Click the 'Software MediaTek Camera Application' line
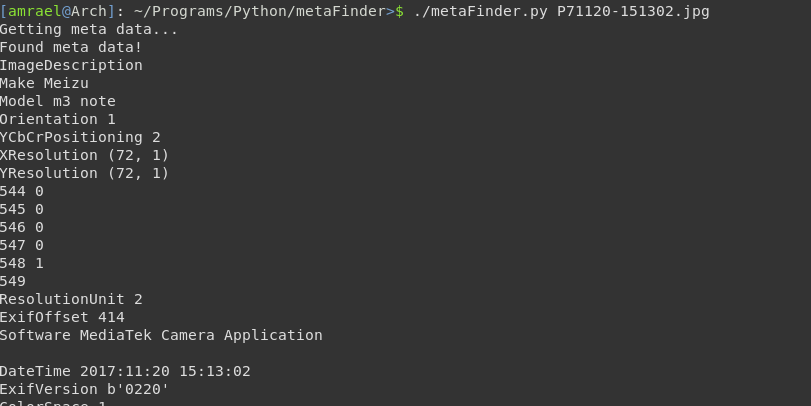The width and height of the screenshot is (811, 406). coord(161,335)
